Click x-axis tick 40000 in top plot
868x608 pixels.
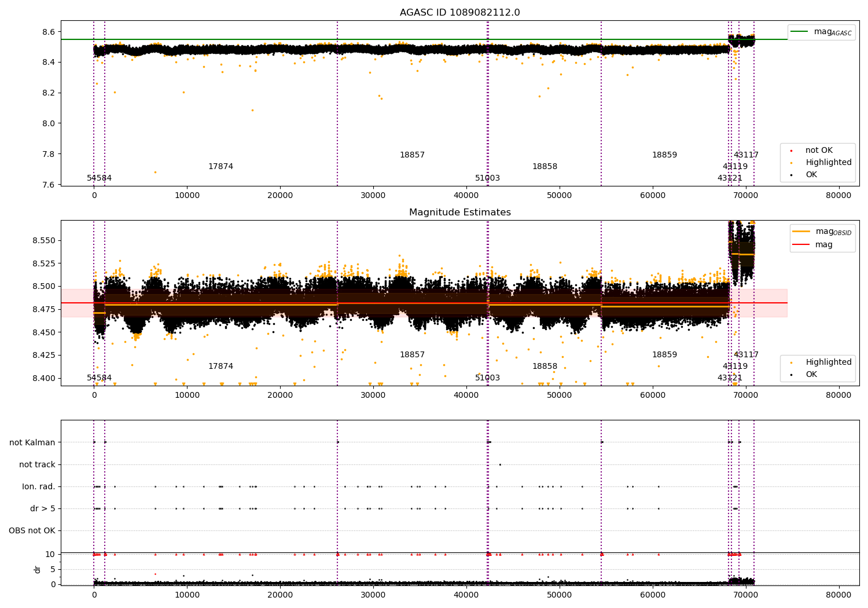[466, 195]
